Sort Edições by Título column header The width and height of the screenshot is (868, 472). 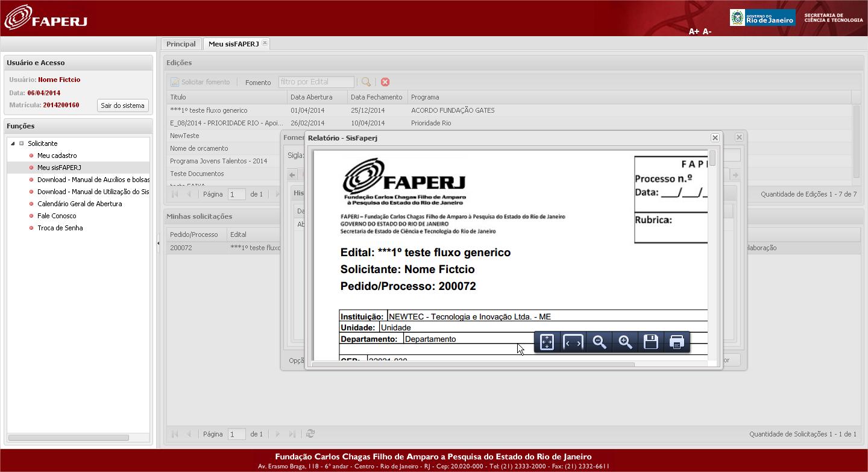[x=227, y=97]
